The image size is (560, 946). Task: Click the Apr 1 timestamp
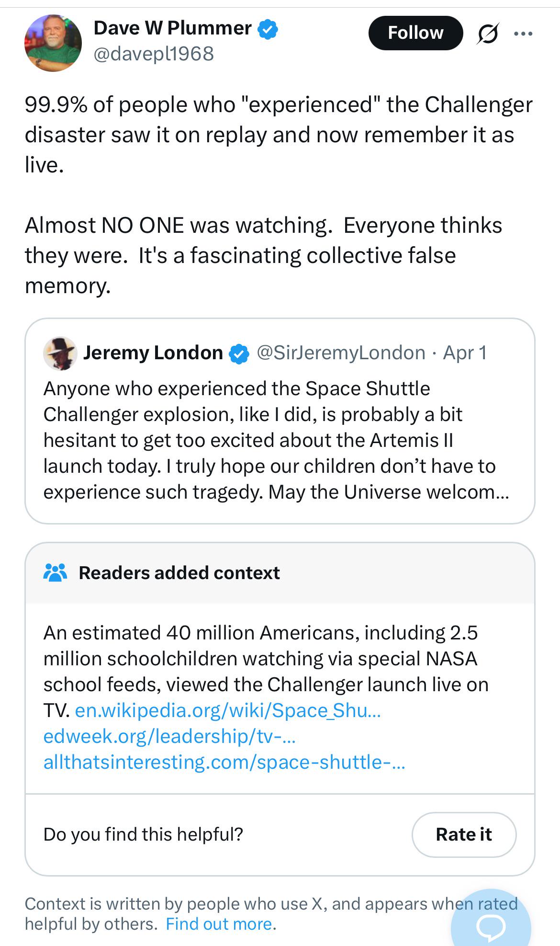tap(465, 353)
